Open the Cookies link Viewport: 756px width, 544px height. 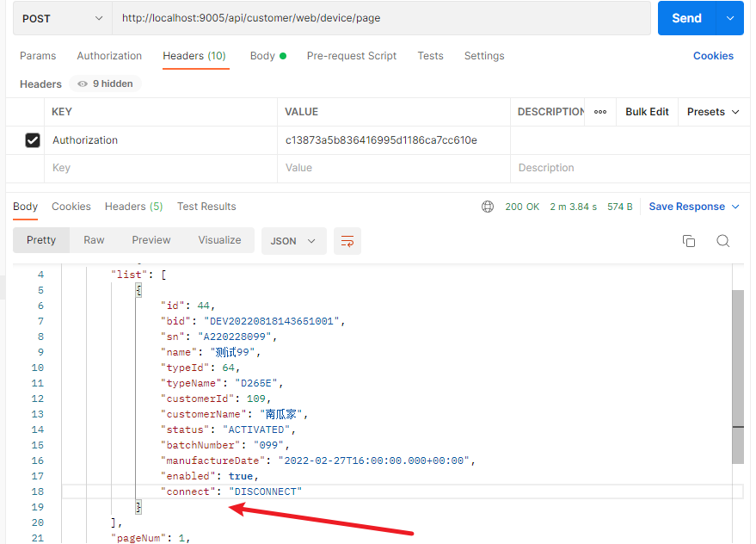point(713,56)
